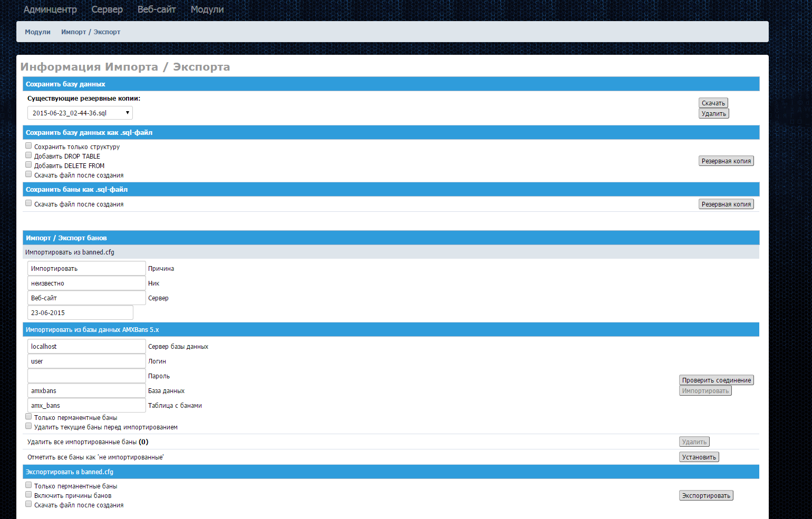Click 'Импортировать из базы данных AMXBans 5.x' header
812x519 pixels.
(x=391, y=329)
